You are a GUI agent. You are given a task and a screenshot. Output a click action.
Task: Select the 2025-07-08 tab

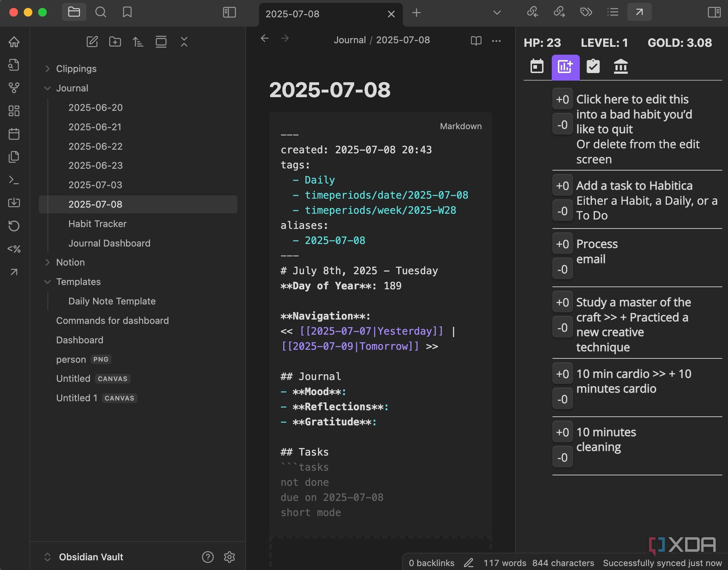tap(330, 14)
